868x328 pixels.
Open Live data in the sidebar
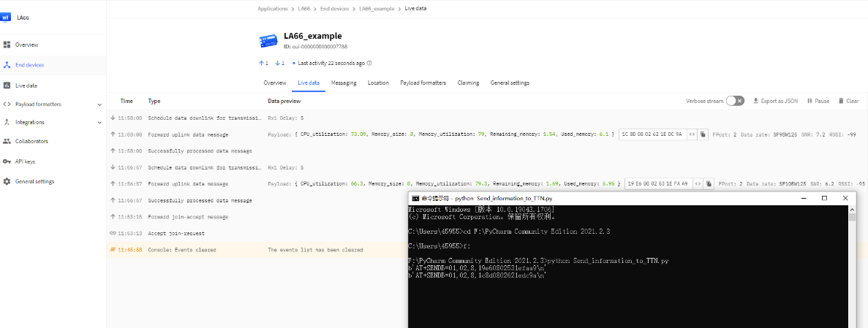pos(26,85)
